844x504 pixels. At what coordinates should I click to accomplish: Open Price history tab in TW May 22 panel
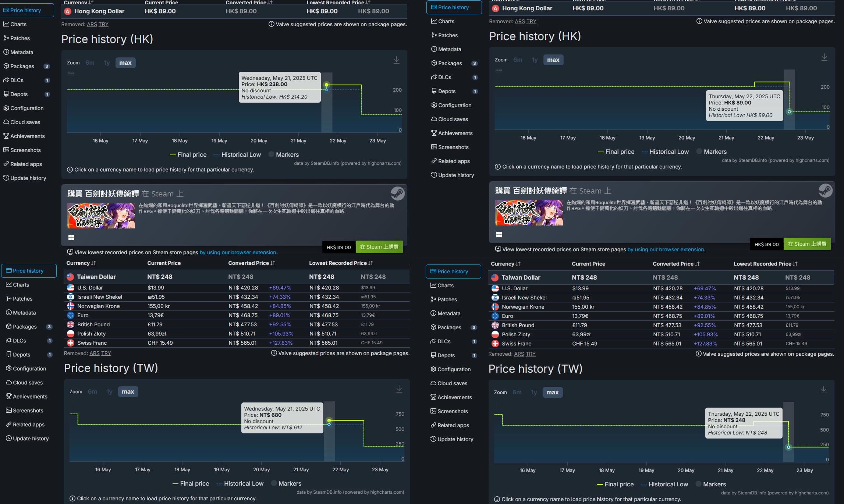coord(453,271)
